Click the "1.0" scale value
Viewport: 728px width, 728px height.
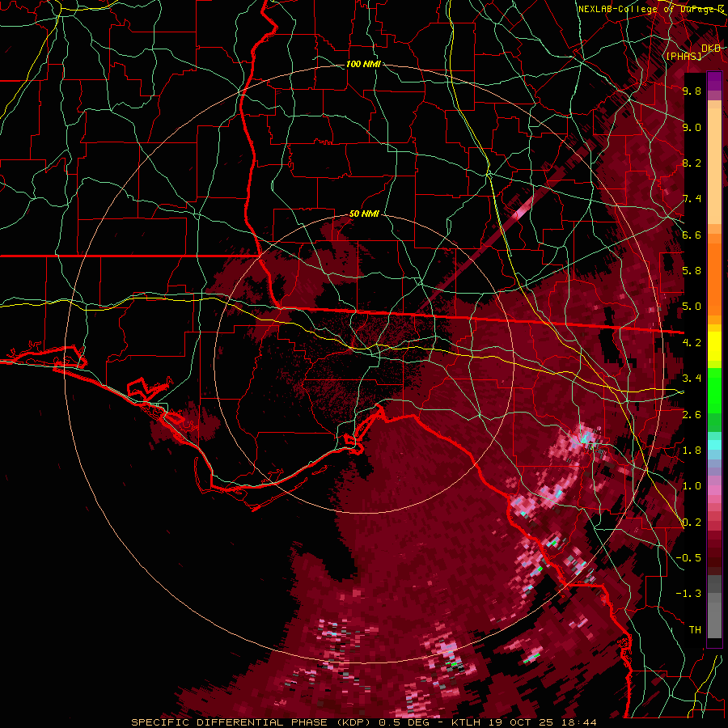692,486
